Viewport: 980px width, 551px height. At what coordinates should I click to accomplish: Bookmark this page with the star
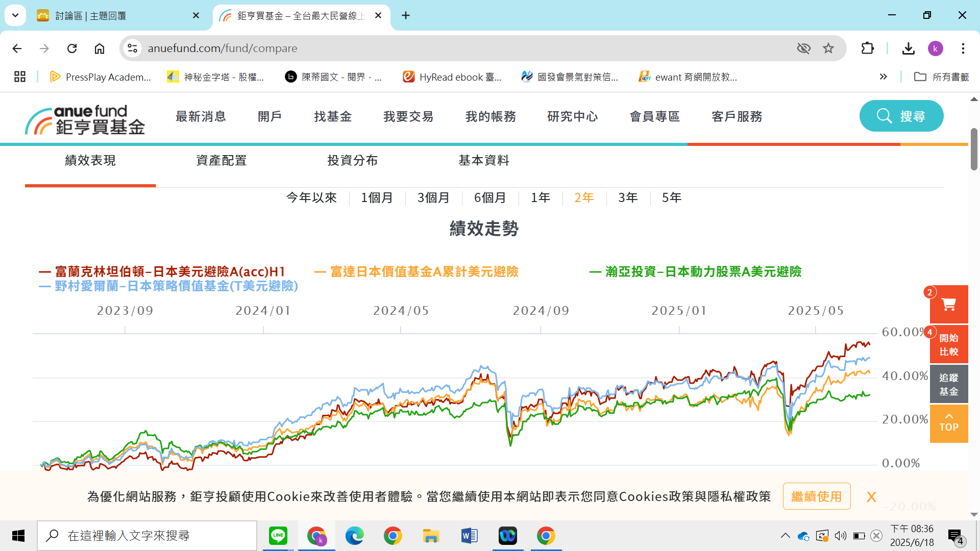pos(828,48)
